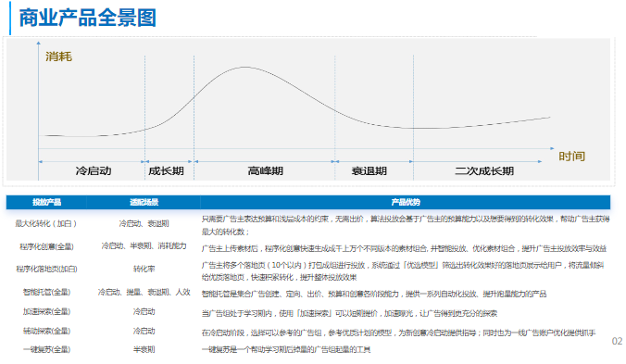
Task: Select the 高峰期 phase label
Action: click(265, 170)
